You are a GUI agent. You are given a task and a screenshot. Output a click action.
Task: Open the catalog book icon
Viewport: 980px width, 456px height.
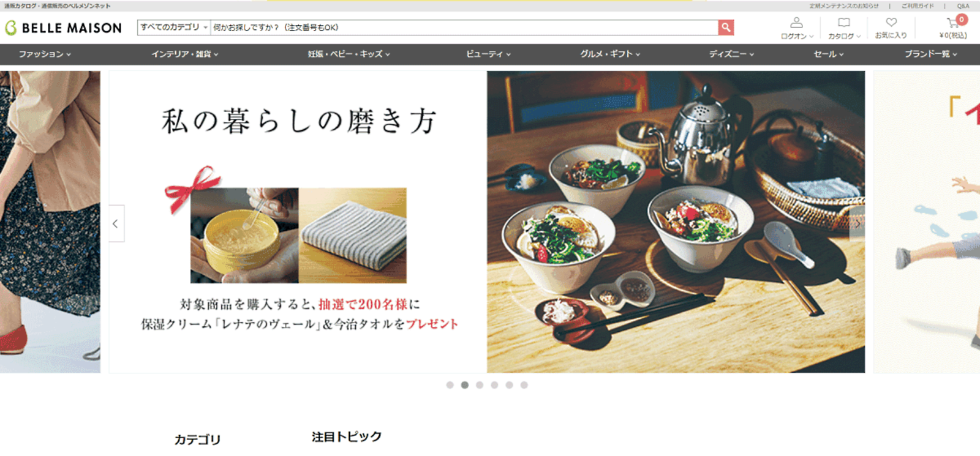(x=844, y=23)
